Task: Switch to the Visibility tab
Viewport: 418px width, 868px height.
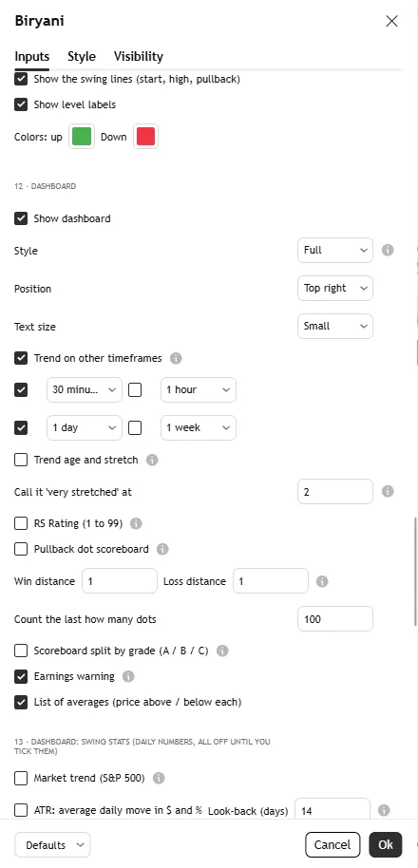Action: tap(139, 56)
